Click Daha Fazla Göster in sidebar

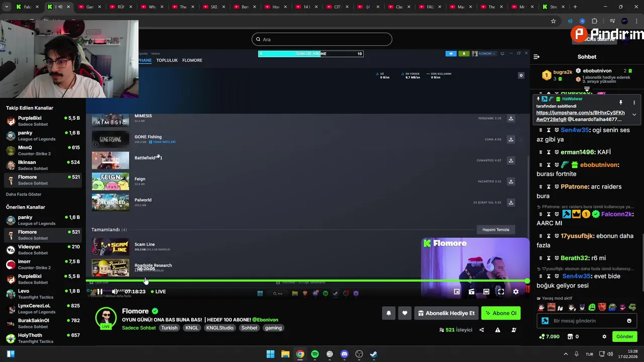(24, 194)
